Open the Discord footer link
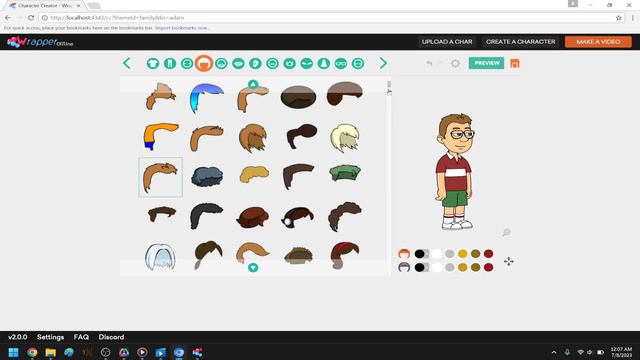 [111, 337]
